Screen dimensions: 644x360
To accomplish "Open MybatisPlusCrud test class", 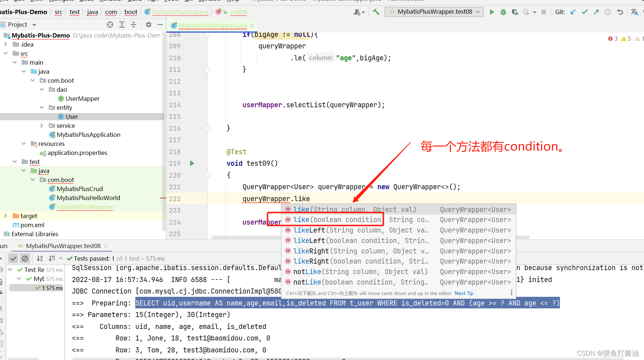I will [x=79, y=189].
